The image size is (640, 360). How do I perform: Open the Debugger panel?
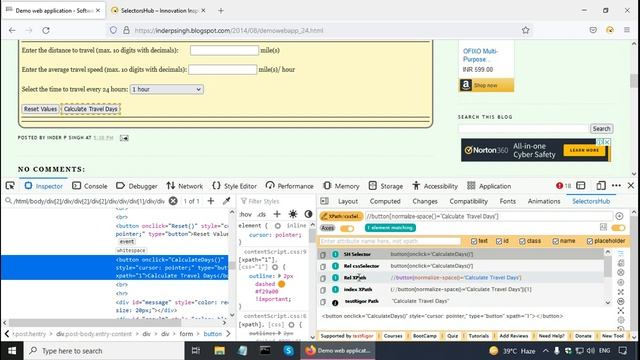click(x=137, y=186)
